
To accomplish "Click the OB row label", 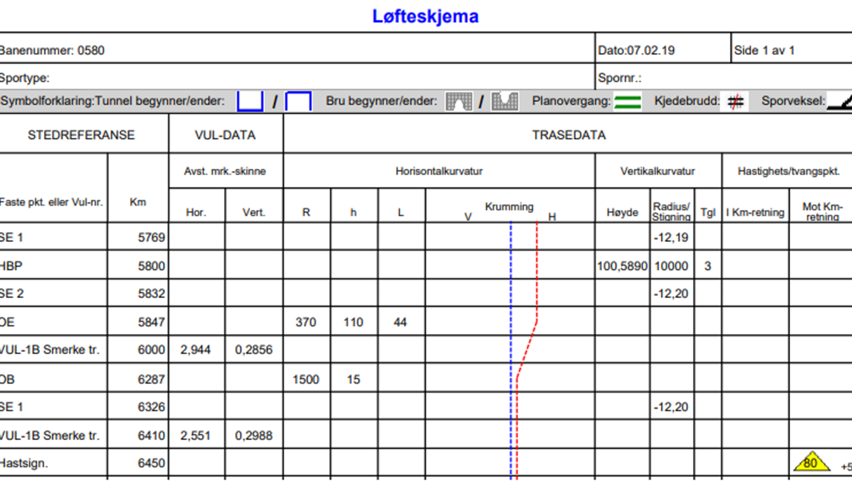I will pyautogui.click(x=7, y=379).
